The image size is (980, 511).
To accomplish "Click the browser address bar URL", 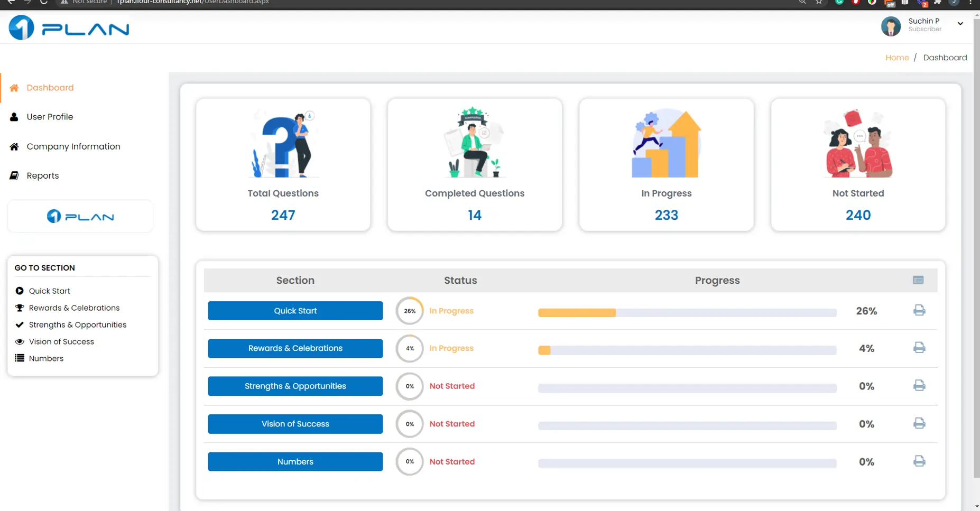I will (192, 2).
